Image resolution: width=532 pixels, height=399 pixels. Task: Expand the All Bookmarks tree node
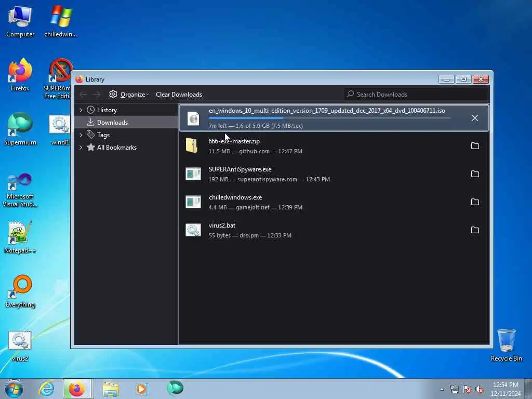(x=81, y=147)
